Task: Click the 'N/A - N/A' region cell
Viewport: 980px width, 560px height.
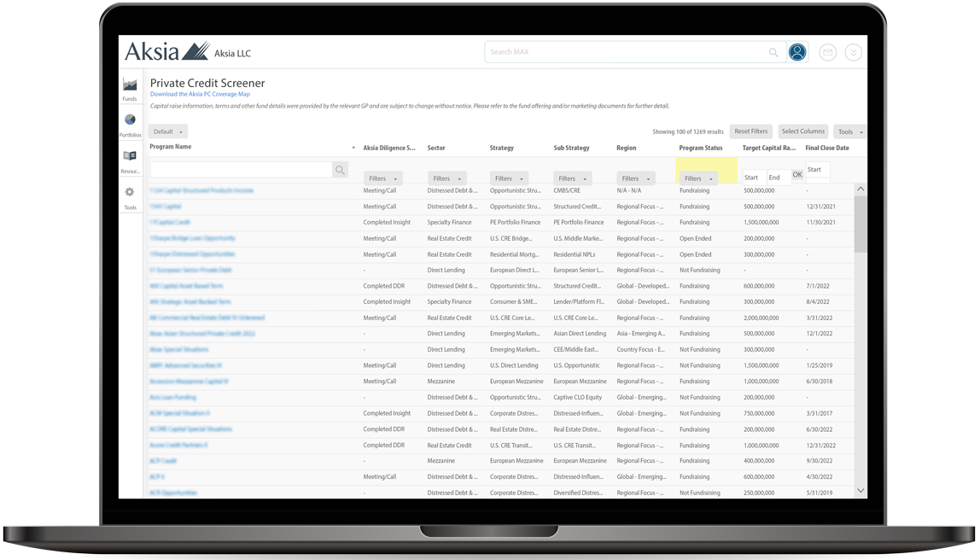Action: (x=629, y=190)
